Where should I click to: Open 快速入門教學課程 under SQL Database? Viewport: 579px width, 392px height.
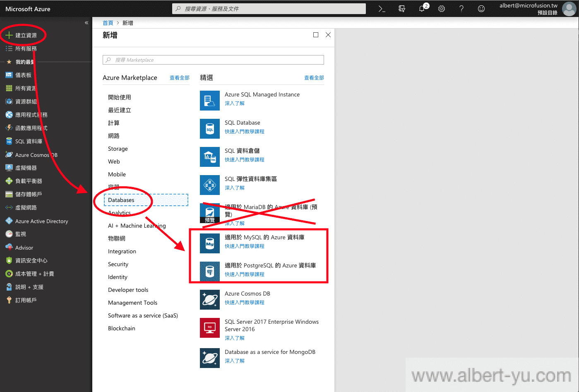click(245, 132)
